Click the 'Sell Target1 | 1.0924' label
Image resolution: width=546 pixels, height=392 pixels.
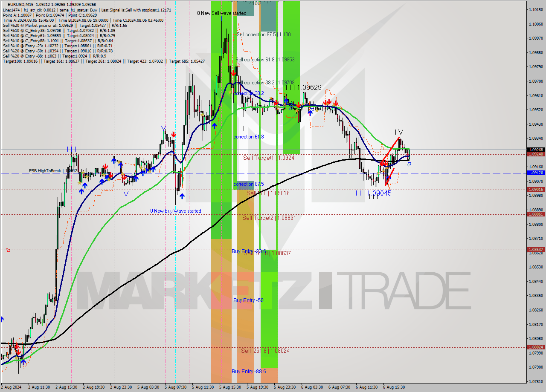click(x=269, y=158)
